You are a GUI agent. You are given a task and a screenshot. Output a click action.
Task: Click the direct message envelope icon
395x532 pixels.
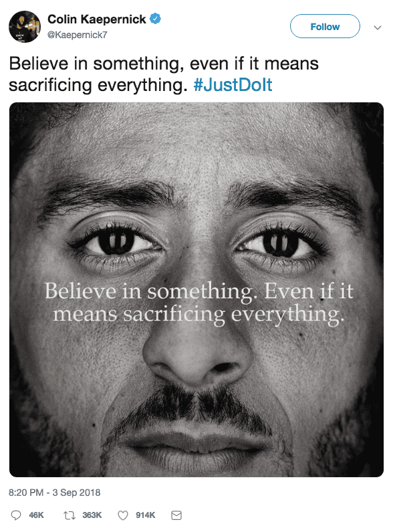176,515
